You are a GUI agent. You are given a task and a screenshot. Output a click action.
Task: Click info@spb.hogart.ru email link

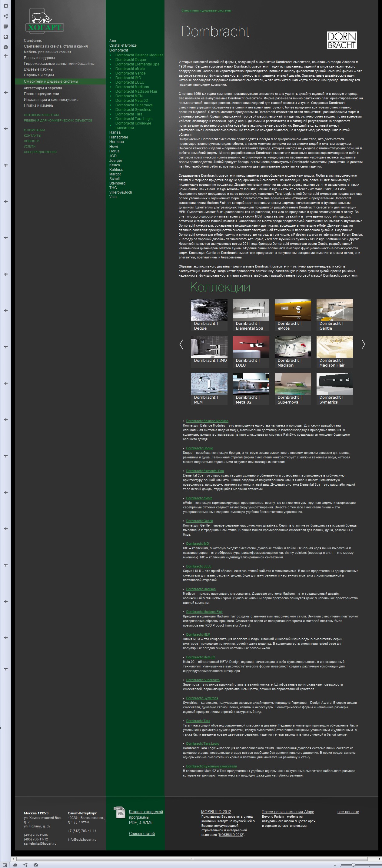tap(82, 839)
